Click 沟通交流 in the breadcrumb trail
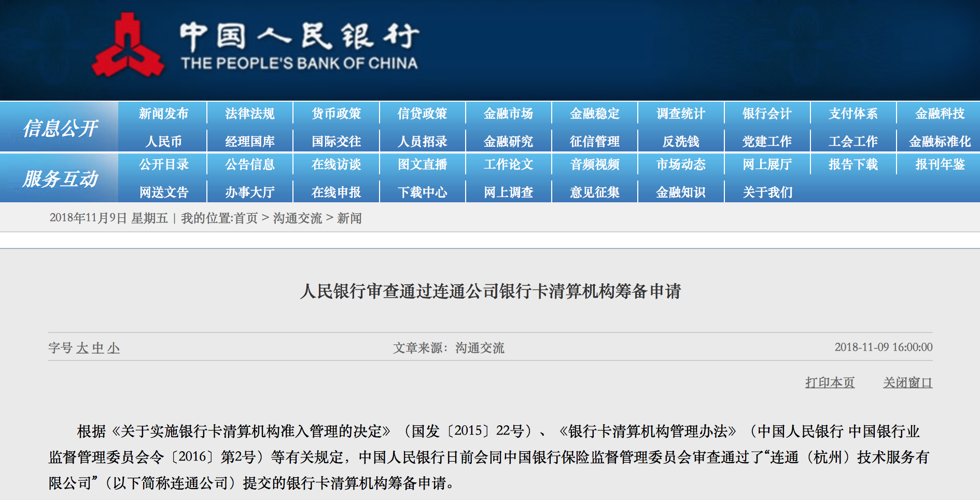The height and width of the screenshot is (500, 980). click(x=298, y=218)
